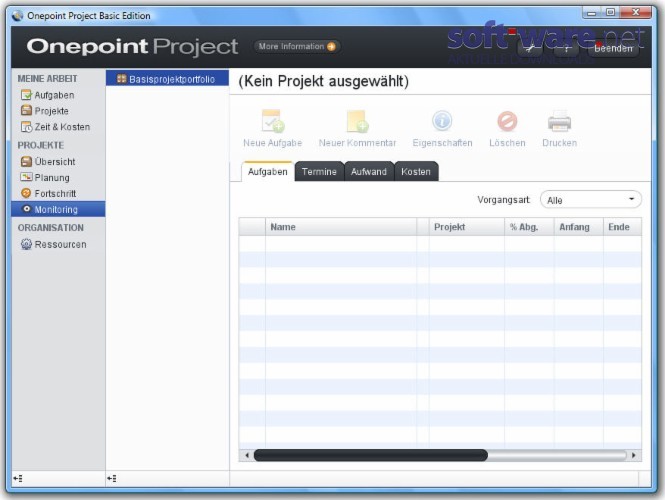Screen dimensions: 665x500
Task: Collapse the project tree panel with bottom icon
Action: click(112, 479)
